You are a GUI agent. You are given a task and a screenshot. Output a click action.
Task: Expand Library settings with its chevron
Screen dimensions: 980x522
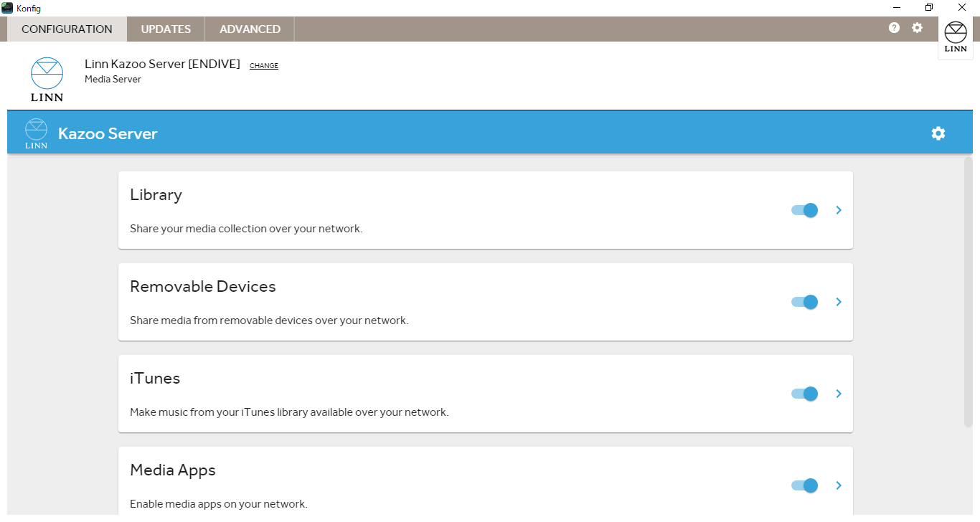pyautogui.click(x=839, y=210)
